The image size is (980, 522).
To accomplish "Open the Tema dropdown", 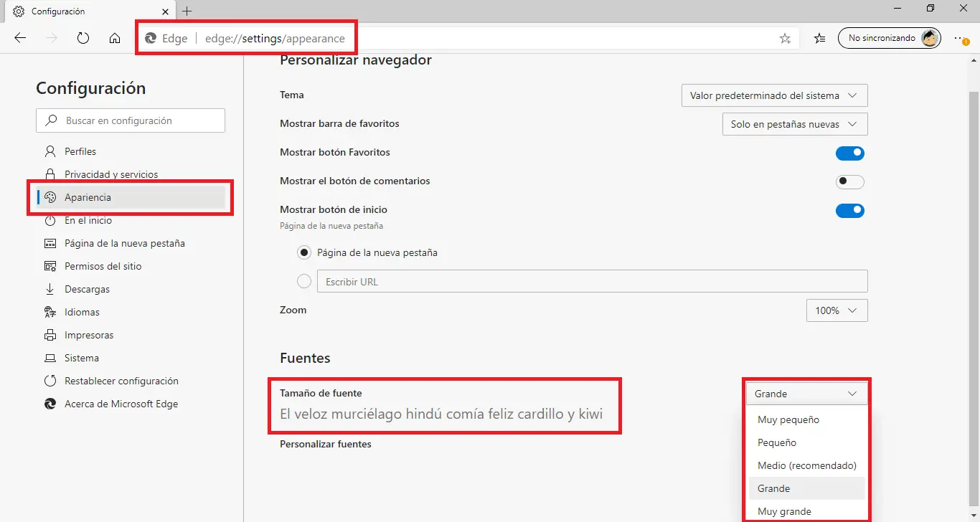I will tap(773, 95).
